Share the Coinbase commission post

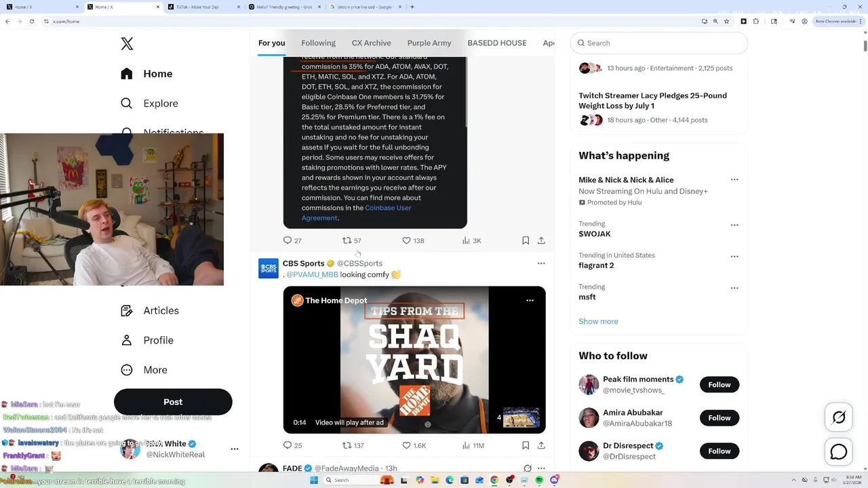click(x=541, y=241)
